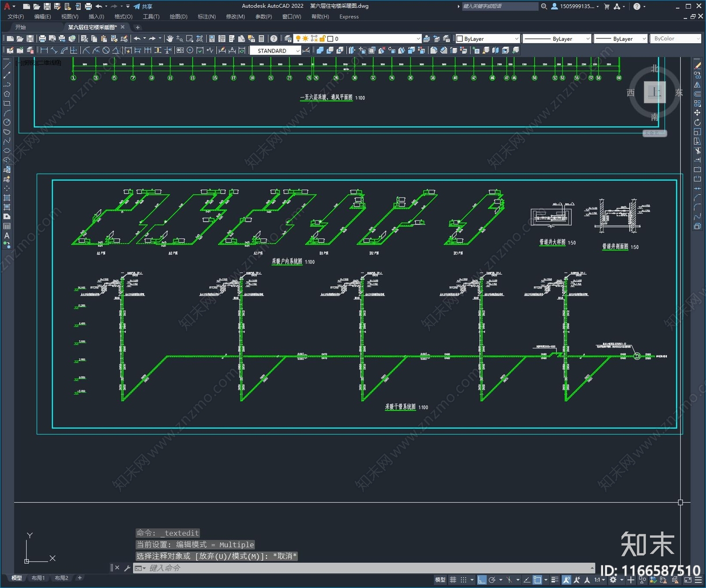Toggle lineweight display in status bar
The height and width of the screenshot is (588, 706).
click(555, 580)
